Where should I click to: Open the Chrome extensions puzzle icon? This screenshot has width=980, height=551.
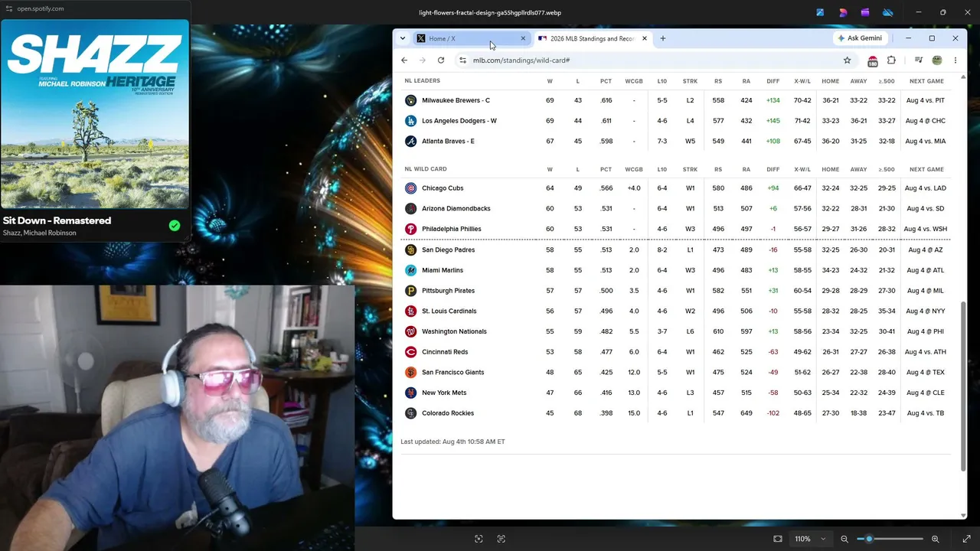point(891,60)
